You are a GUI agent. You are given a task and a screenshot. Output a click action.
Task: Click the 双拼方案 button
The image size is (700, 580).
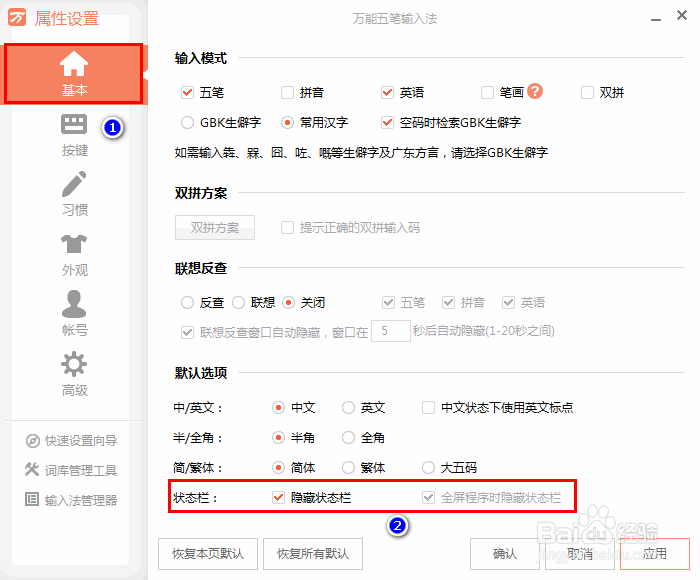(x=215, y=228)
